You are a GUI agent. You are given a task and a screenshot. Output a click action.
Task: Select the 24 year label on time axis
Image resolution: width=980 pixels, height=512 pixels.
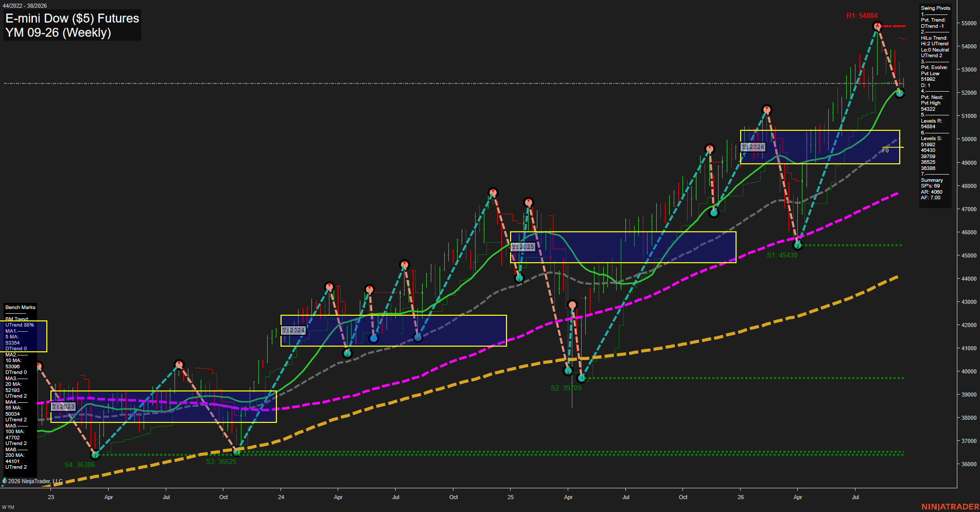(281, 497)
